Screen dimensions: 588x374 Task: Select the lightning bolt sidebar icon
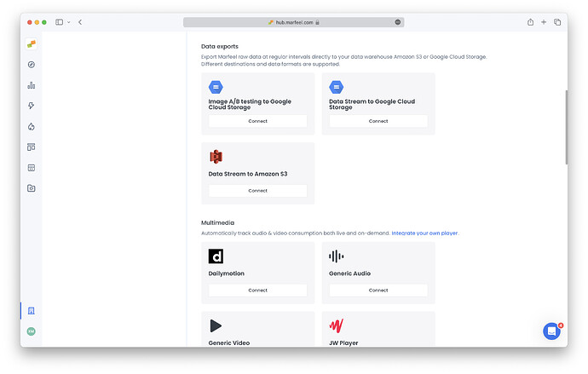tap(32, 106)
